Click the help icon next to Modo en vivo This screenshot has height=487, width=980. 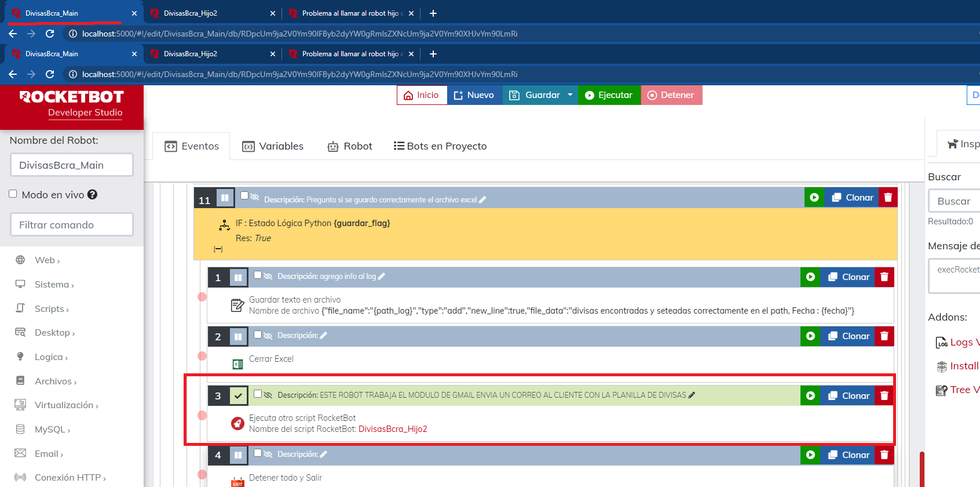(x=92, y=195)
